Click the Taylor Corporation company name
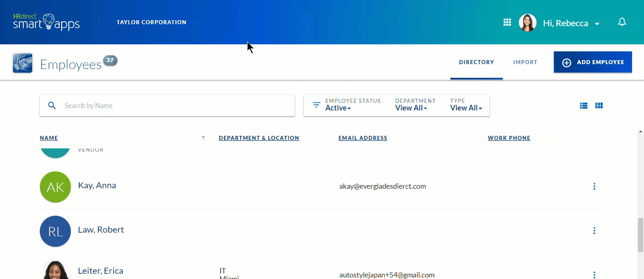The width and height of the screenshot is (644, 279). click(151, 22)
